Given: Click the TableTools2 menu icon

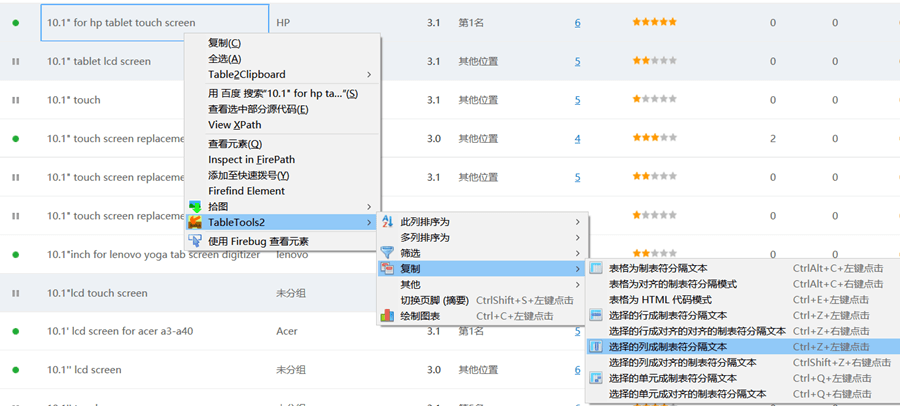Looking at the screenshot, I should click(196, 222).
